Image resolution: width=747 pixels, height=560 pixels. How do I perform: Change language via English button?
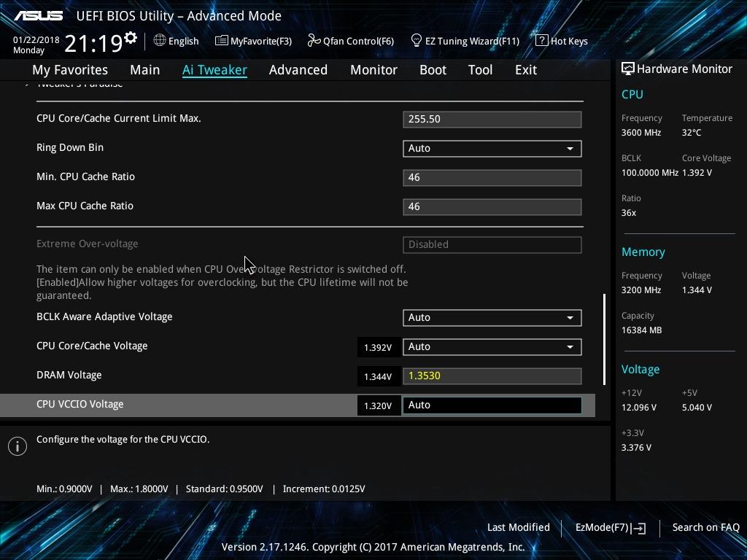tap(183, 41)
